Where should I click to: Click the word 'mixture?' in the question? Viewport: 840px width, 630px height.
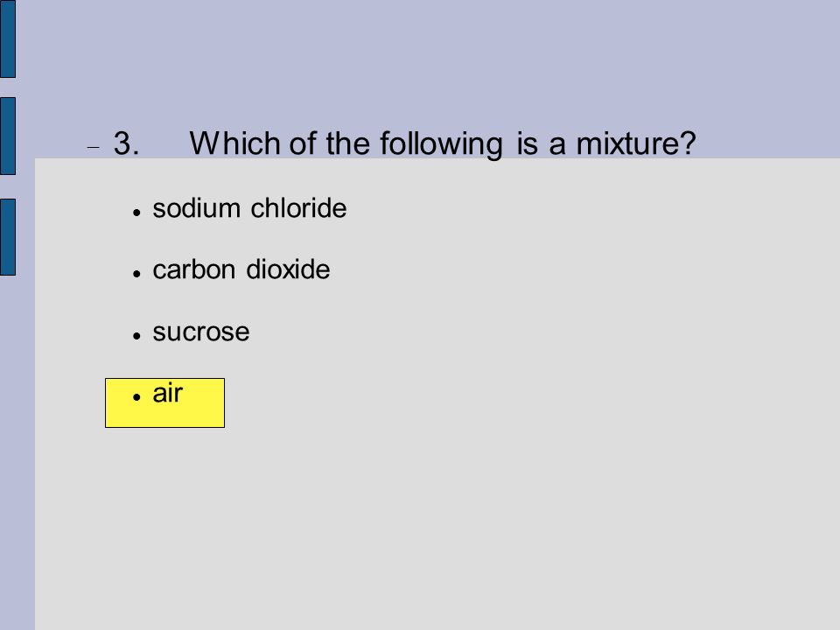(636, 143)
